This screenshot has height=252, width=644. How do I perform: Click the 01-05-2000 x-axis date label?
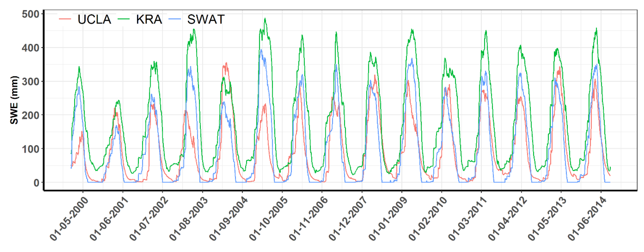point(69,219)
